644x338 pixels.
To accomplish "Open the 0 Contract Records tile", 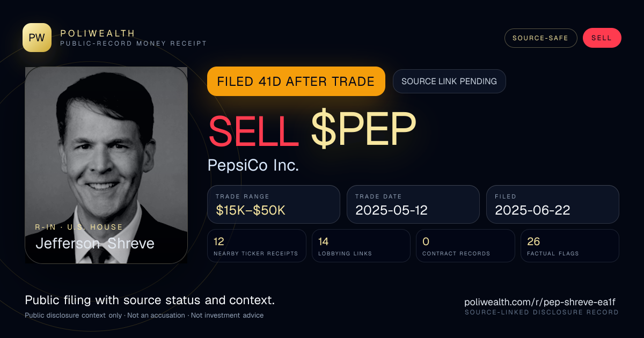I will 465,246.
